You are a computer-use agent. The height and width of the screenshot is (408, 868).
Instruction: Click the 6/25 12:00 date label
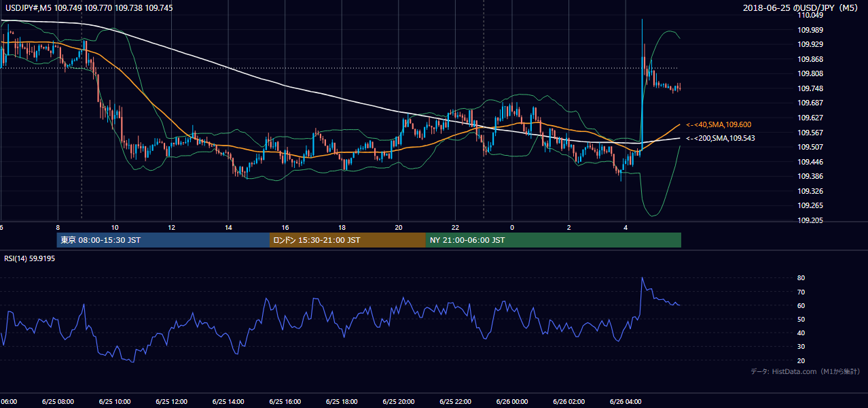pos(172,401)
